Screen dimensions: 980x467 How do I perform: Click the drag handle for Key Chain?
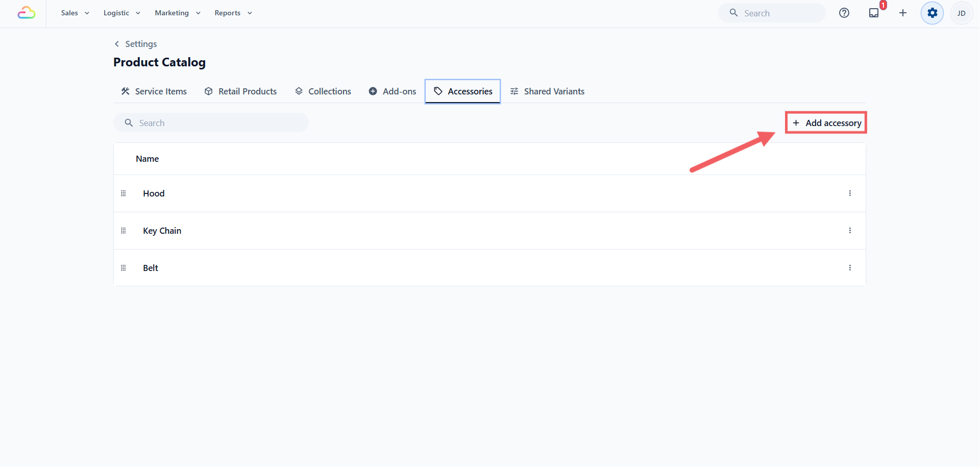click(x=123, y=231)
